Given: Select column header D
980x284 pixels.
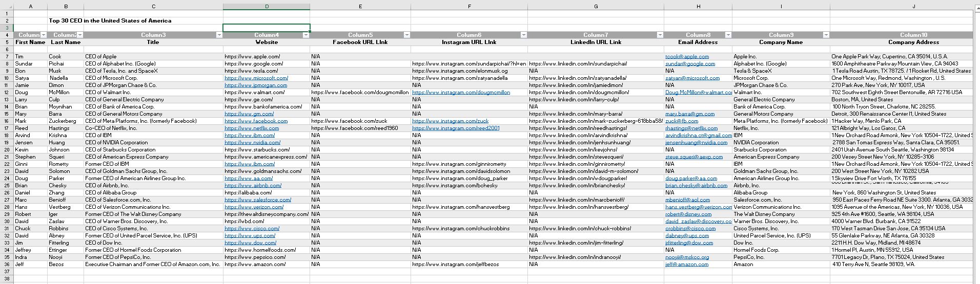Looking at the screenshot, I should 267,7.
